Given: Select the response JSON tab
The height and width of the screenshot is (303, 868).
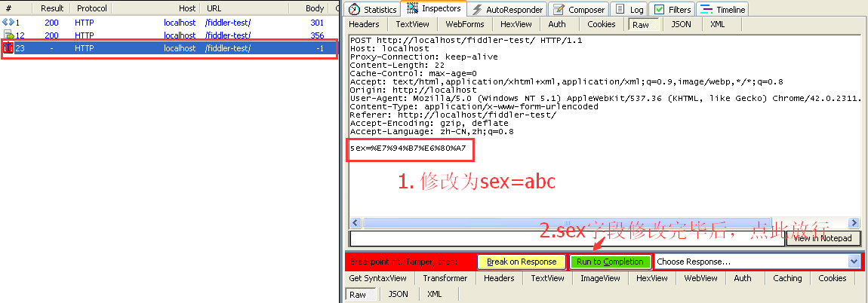Looking at the screenshot, I should pyautogui.click(x=398, y=294).
